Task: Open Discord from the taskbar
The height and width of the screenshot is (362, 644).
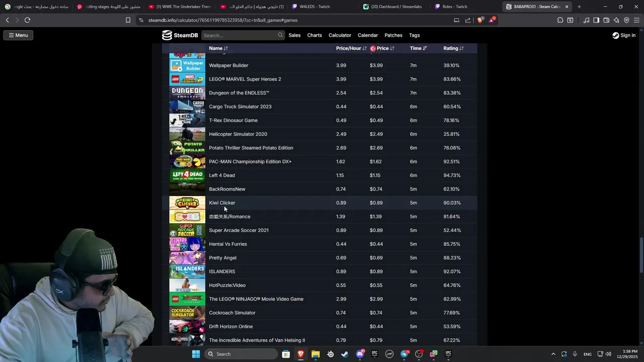Action: pyautogui.click(x=360, y=354)
